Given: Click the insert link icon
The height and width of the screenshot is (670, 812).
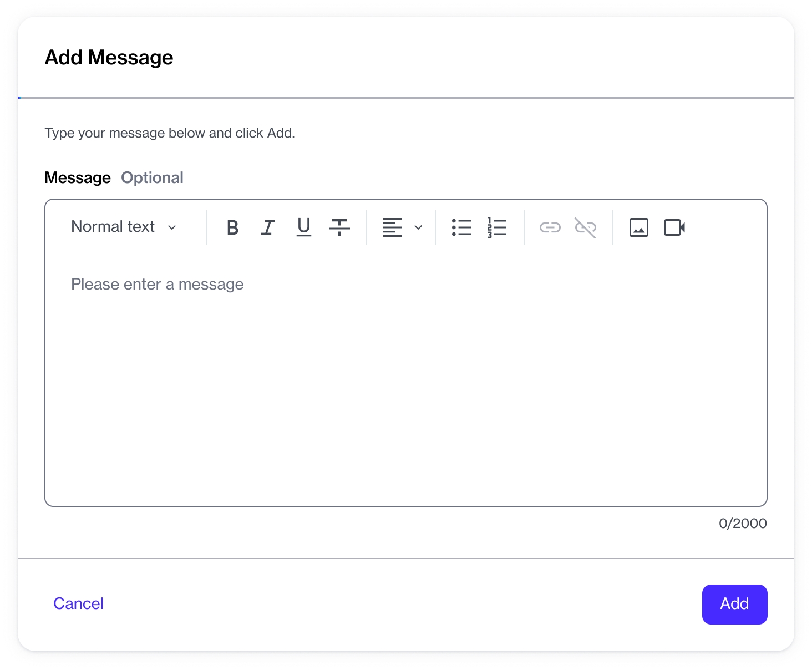Looking at the screenshot, I should [x=550, y=227].
